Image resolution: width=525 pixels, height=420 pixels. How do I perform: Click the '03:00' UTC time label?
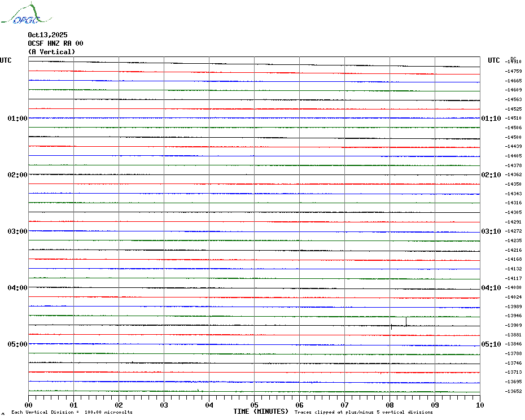click(17, 231)
